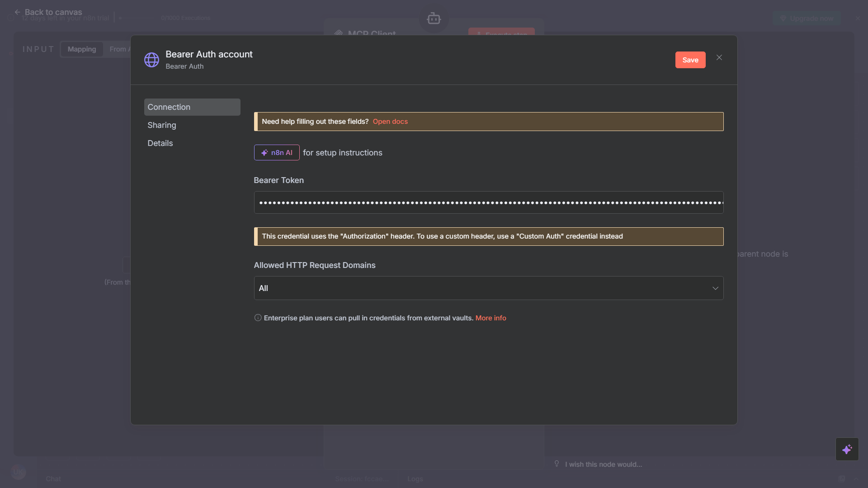The width and height of the screenshot is (868, 488).
Task: Click More info about external vaults
Action: coord(491,318)
